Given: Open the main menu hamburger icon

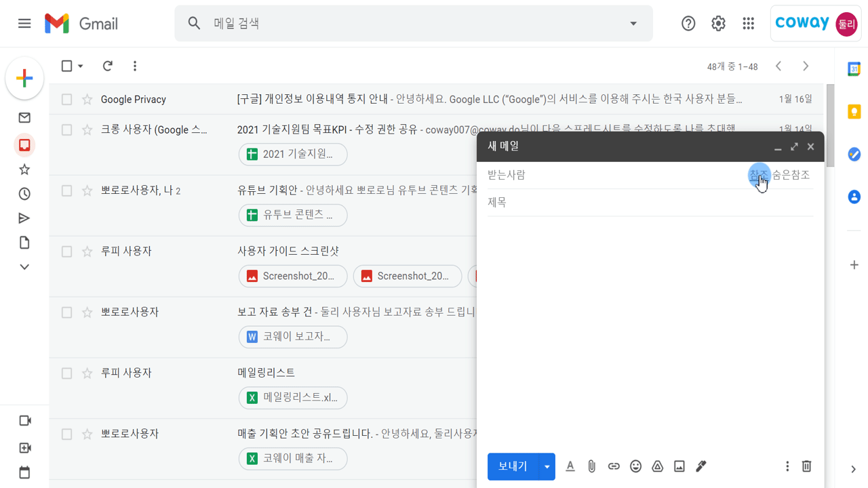Looking at the screenshot, I should pos(24,24).
